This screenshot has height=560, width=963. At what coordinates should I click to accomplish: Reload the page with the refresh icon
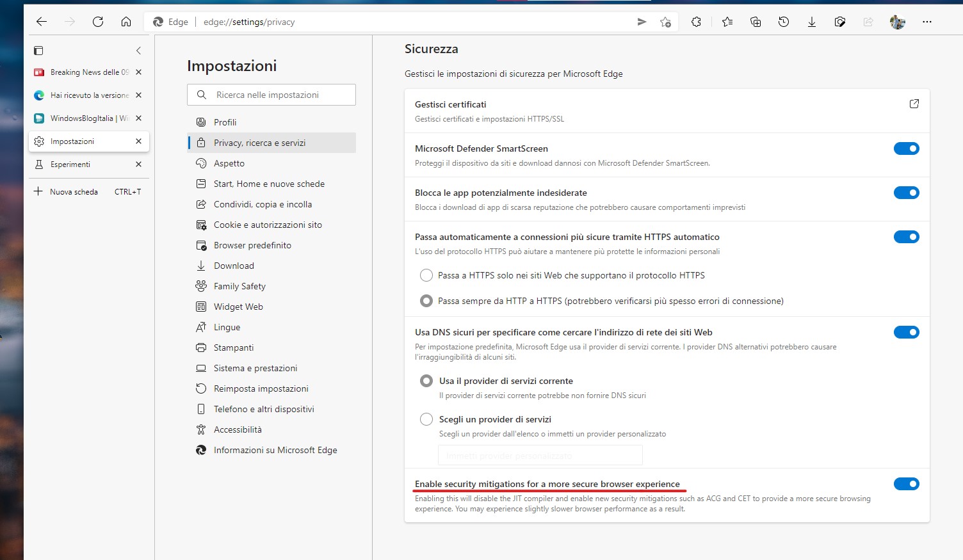(98, 22)
